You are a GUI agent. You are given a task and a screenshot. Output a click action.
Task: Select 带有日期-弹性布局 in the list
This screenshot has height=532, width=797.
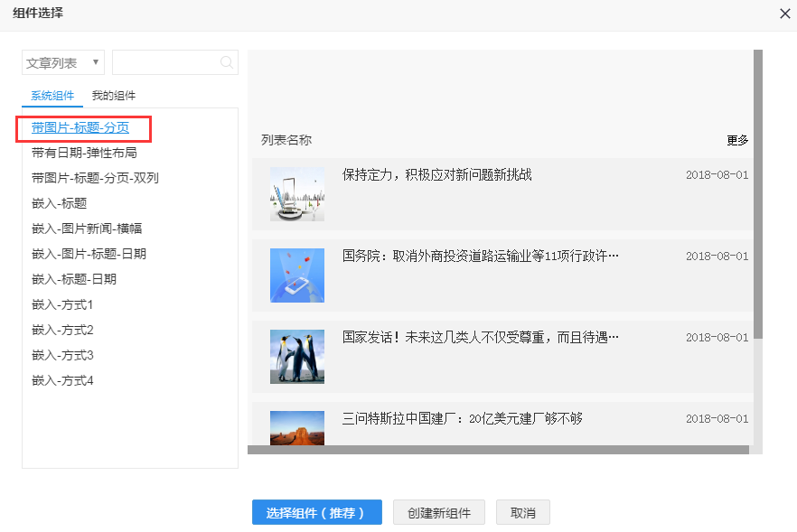click(84, 153)
